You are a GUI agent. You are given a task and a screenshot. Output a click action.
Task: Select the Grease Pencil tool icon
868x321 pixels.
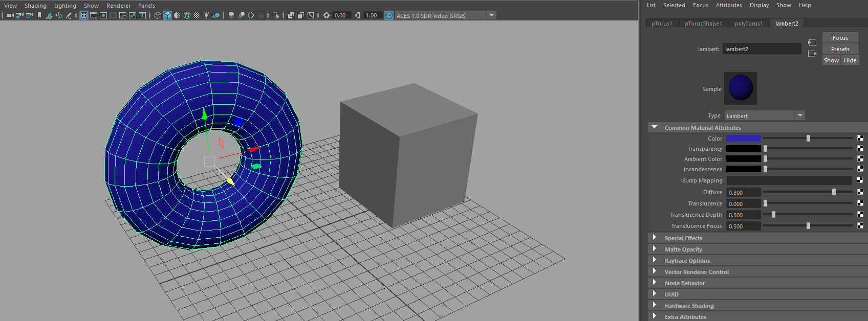tap(69, 15)
